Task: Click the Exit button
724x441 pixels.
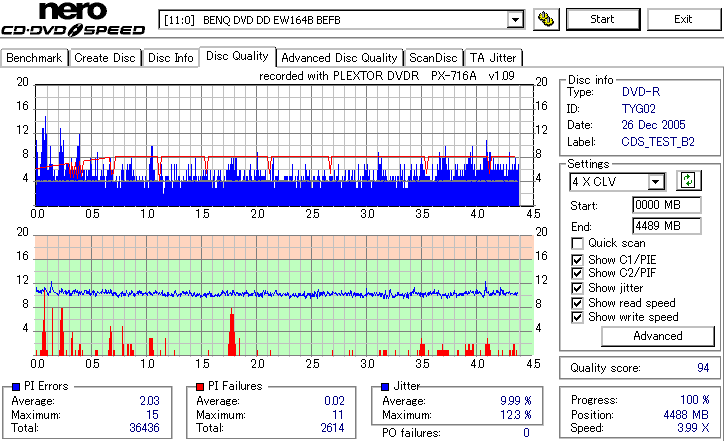Action: click(683, 19)
